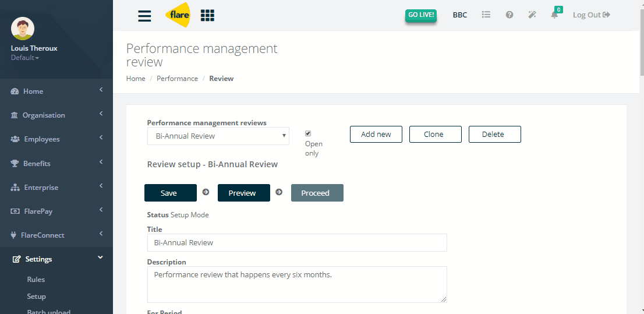Collapse the Settings sidebar section
The image size is (644, 314).
click(56, 259)
